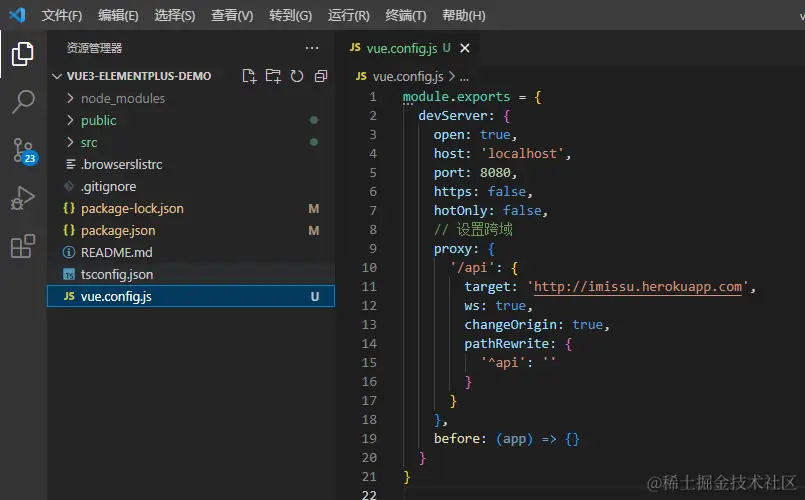Click port value 8080 on line 5

pyautogui.click(x=495, y=172)
